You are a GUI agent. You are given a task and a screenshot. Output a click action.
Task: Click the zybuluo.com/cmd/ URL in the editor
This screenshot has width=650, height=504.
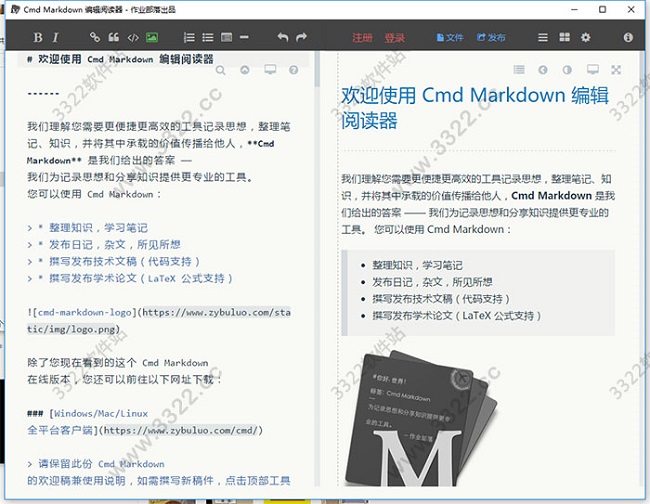click(181, 430)
